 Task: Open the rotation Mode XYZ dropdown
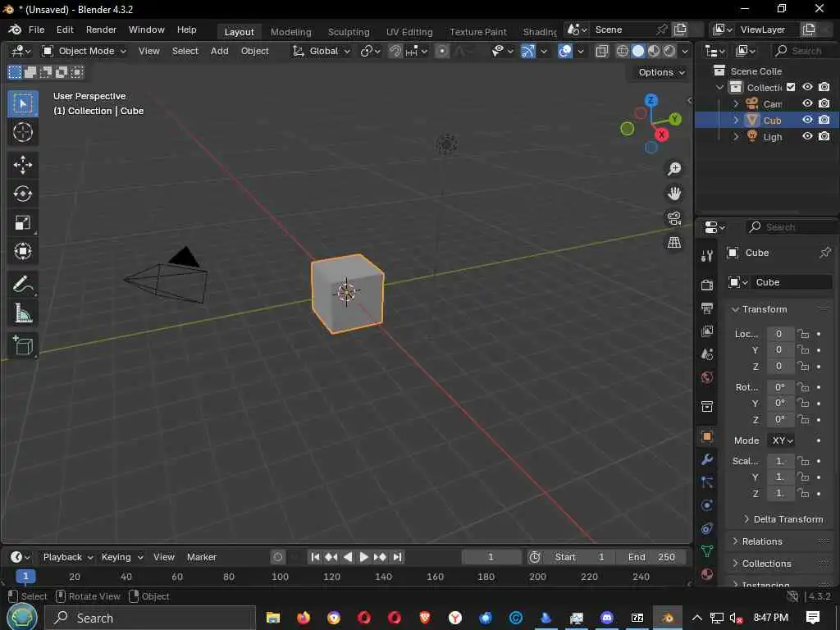pyautogui.click(x=782, y=441)
